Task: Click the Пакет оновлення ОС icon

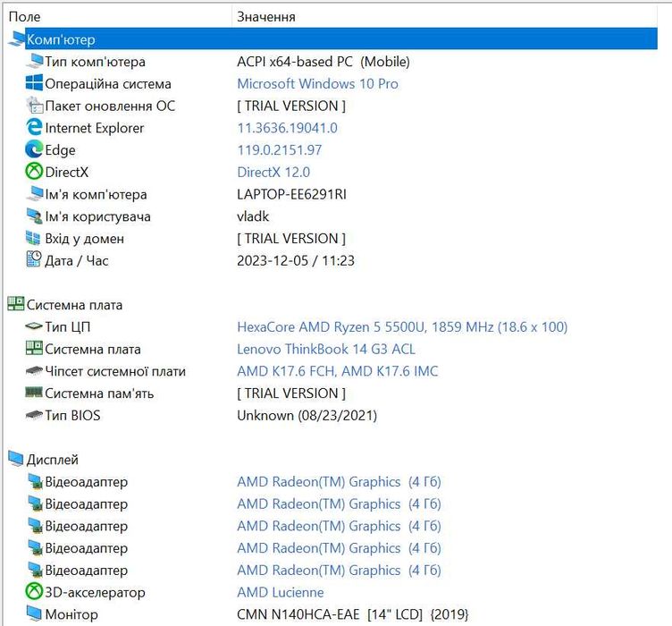Action: pyautogui.click(x=34, y=105)
